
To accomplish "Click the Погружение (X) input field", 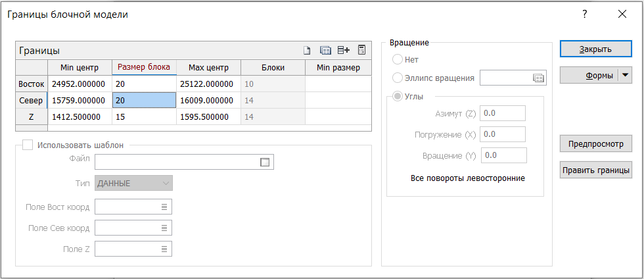I will [x=503, y=134].
